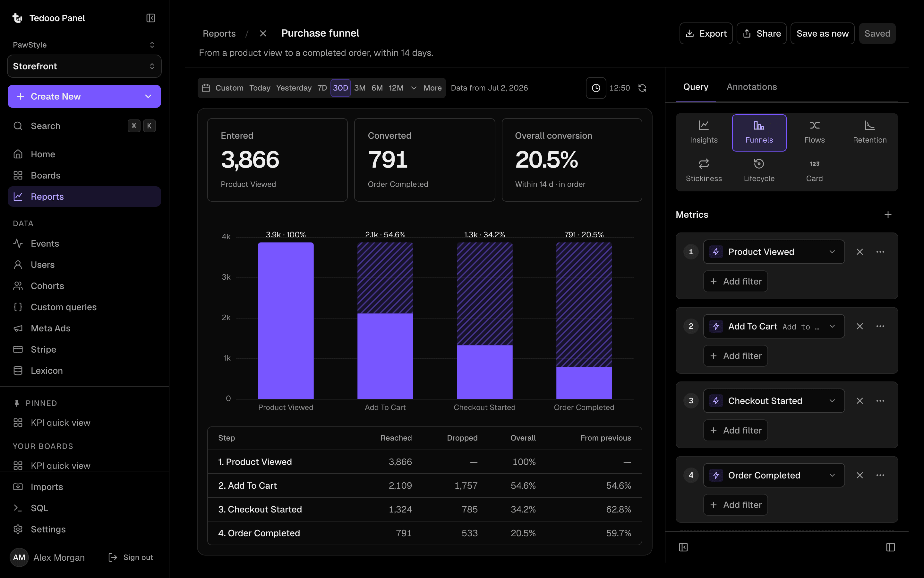
Task: Click the Export button
Action: pyautogui.click(x=706, y=34)
